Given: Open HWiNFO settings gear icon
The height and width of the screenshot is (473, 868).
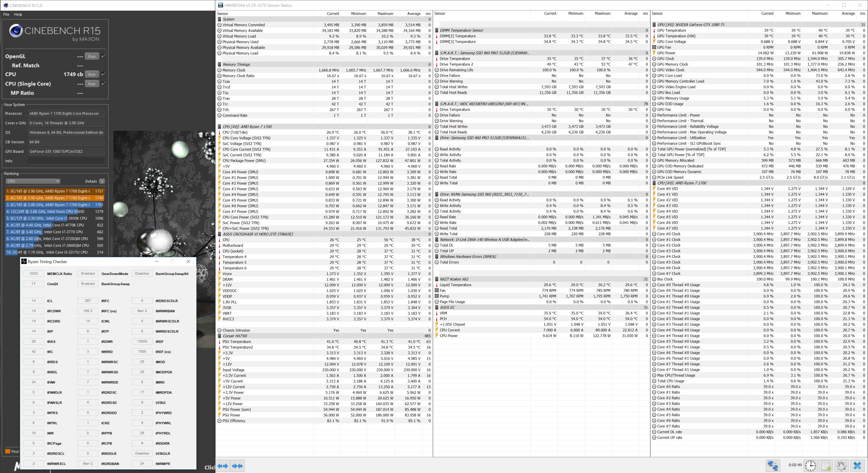Looking at the screenshot, I should coord(841,466).
